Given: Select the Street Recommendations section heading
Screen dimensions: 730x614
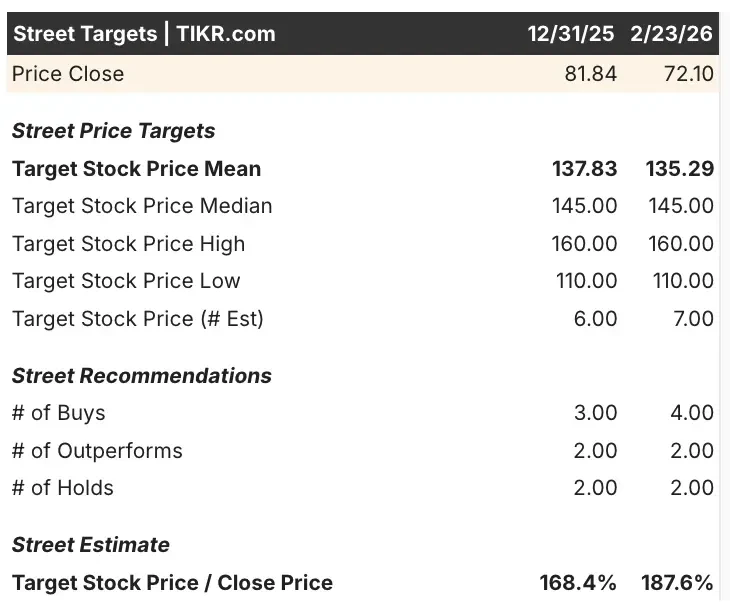Looking at the screenshot, I should coord(142,376).
